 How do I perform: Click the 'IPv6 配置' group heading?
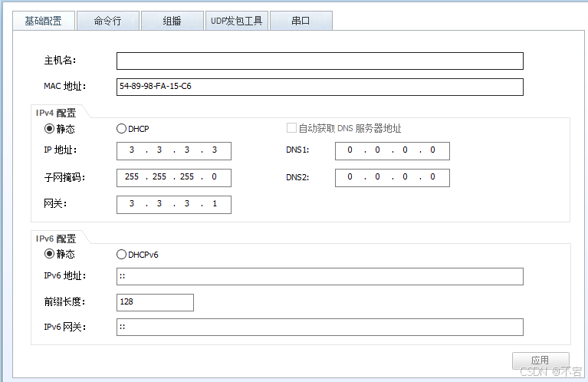pyautogui.click(x=56, y=239)
